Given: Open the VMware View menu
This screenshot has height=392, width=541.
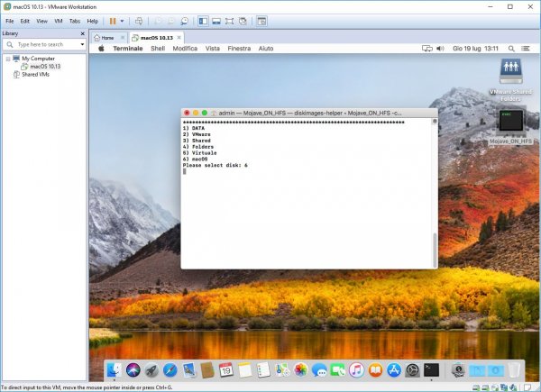Looking at the screenshot, I should click(x=42, y=21).
